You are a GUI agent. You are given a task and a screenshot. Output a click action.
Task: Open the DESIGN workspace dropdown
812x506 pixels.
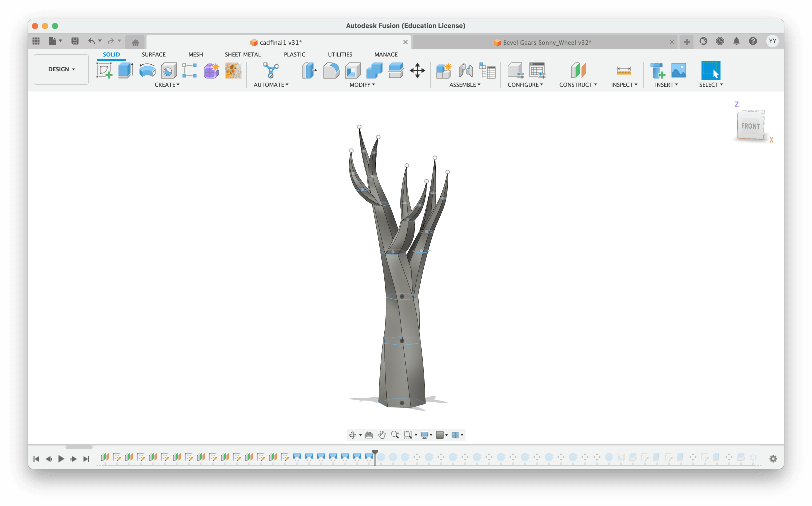(61, 69)
